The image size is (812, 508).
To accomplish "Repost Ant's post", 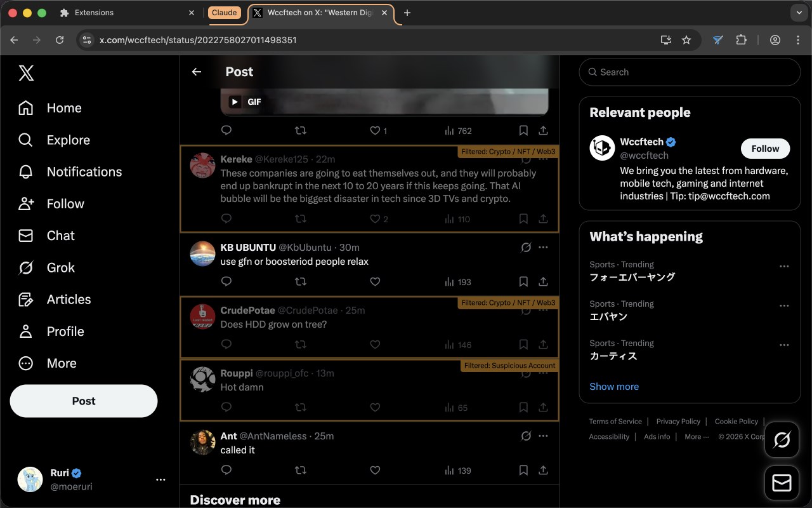I will tap(301, 470).
